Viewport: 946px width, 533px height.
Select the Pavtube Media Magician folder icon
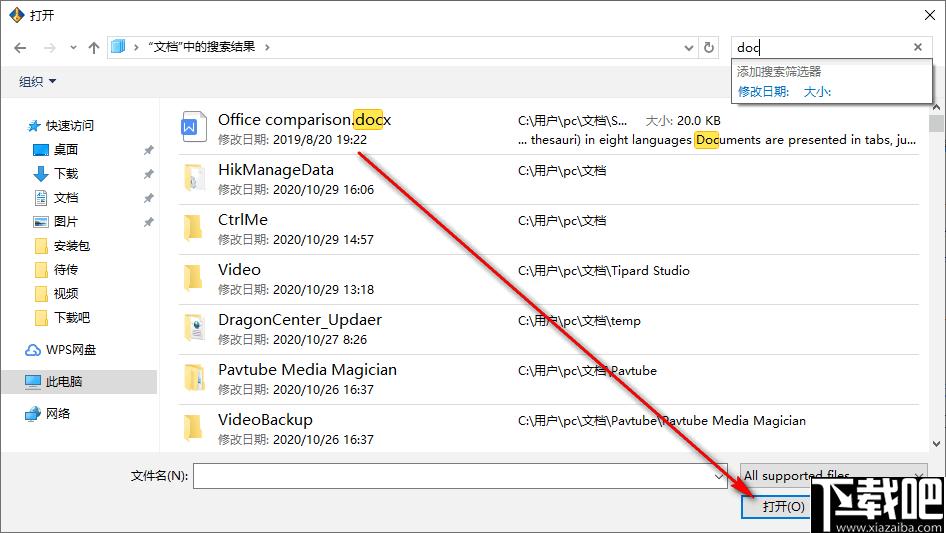pyautogui.click(x=194, y=378)
